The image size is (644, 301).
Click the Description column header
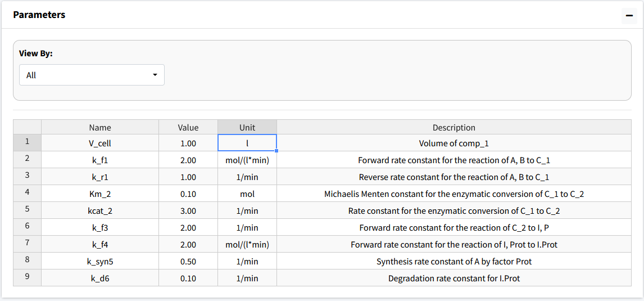[x=454, y=128]
